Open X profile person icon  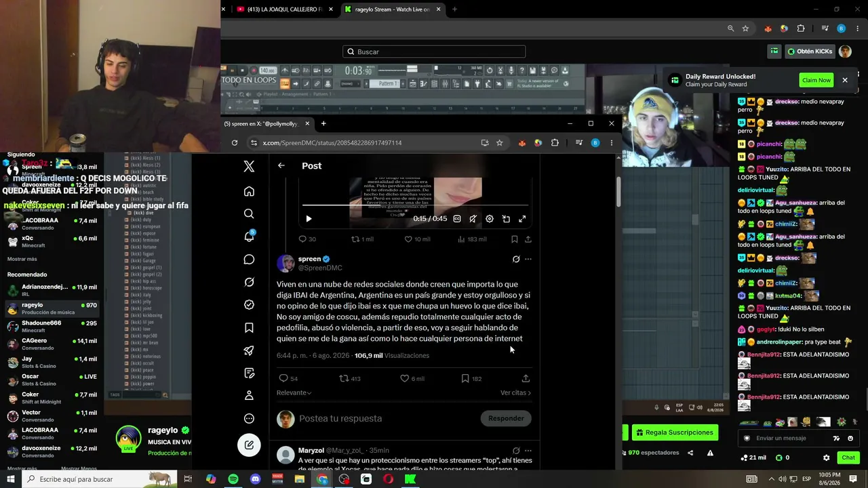point(249,396)
